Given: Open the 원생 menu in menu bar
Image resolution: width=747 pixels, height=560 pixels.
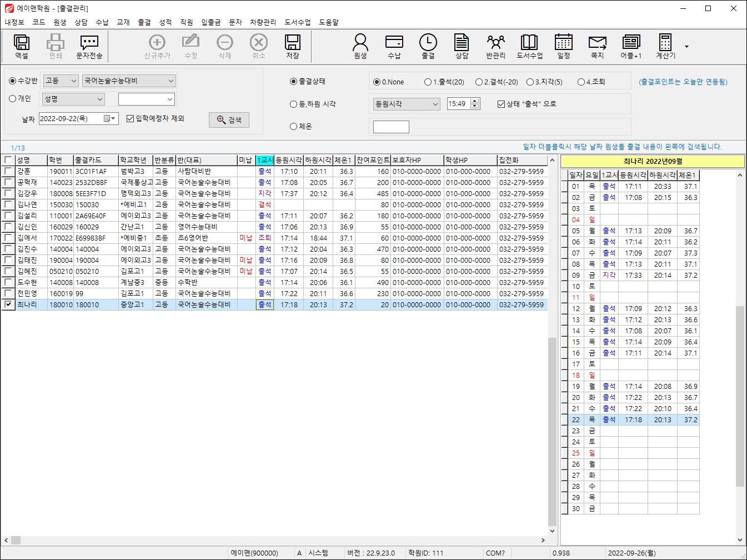Looking at the screenshot, I should click(60, 22).
